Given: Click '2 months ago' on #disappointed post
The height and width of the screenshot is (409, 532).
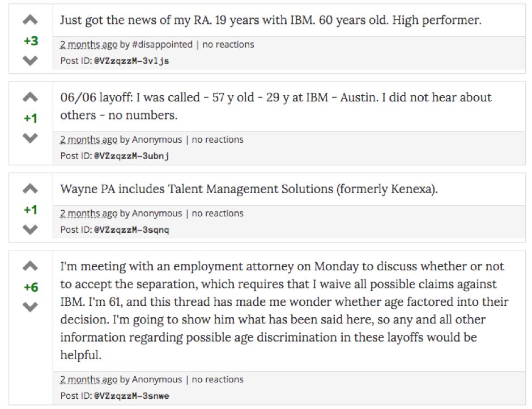Looking at the screenshot, I should tap(88, 44).
